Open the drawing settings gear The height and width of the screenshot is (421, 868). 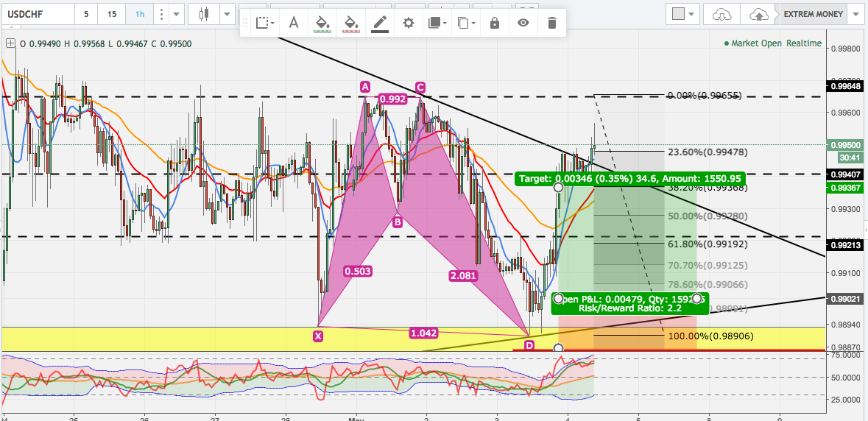408,23
